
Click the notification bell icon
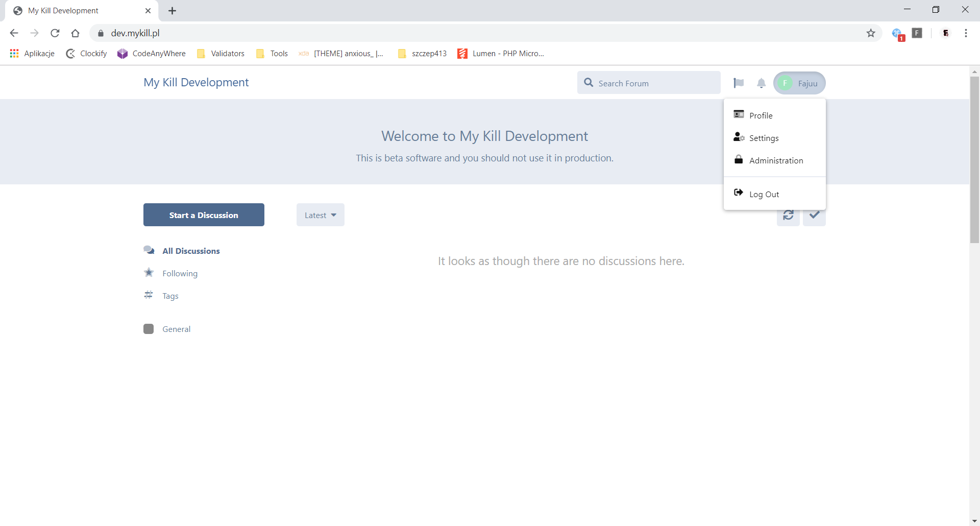pyautogui.click(x=761, y=83)
